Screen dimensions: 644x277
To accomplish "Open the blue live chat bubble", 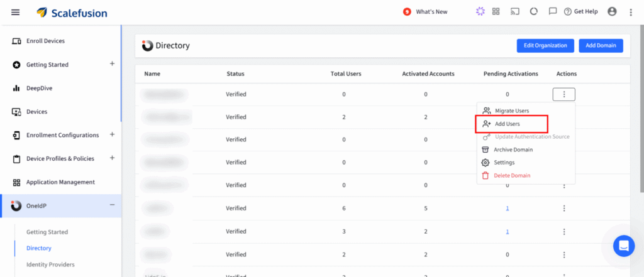I will tap(624, 246).
